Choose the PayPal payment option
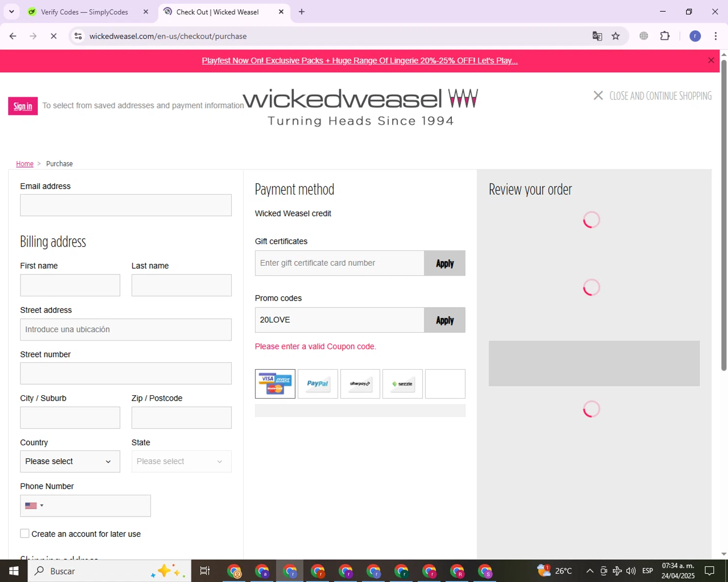The height and width of the screenshot is (582, 728). pyautogui.click(x=318, y=384)
